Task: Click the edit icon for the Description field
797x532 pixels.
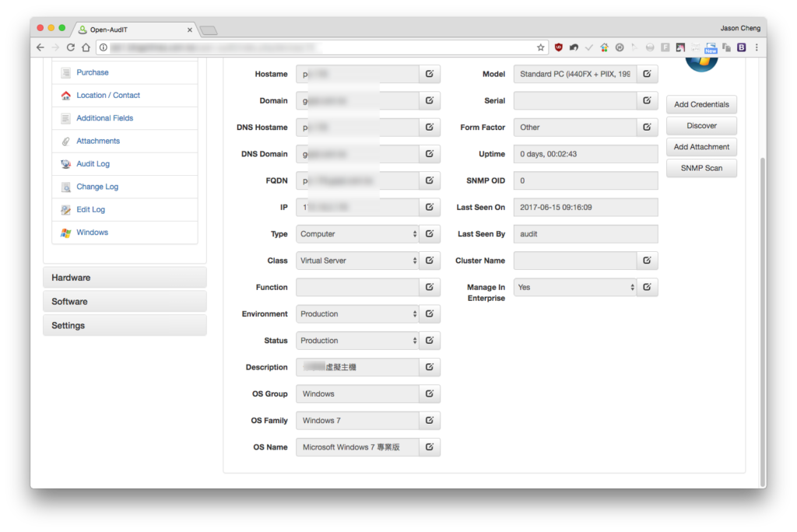Action: point(430,367)
